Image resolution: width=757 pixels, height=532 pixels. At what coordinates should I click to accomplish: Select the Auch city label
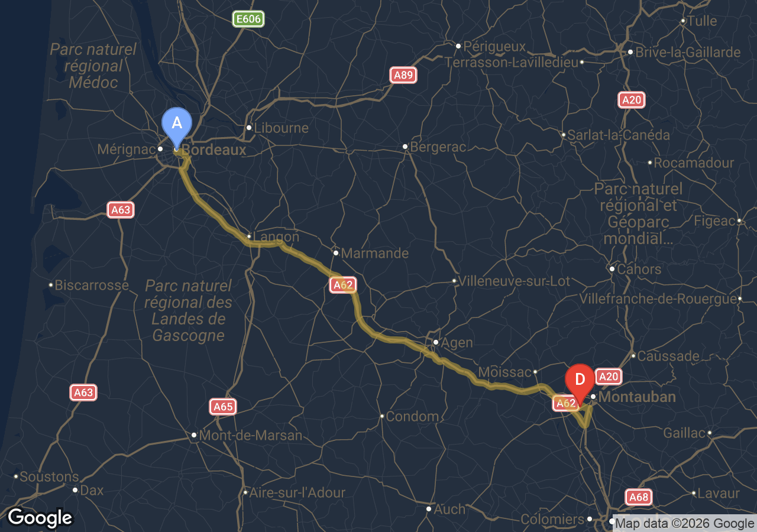(x=449, y=509)
